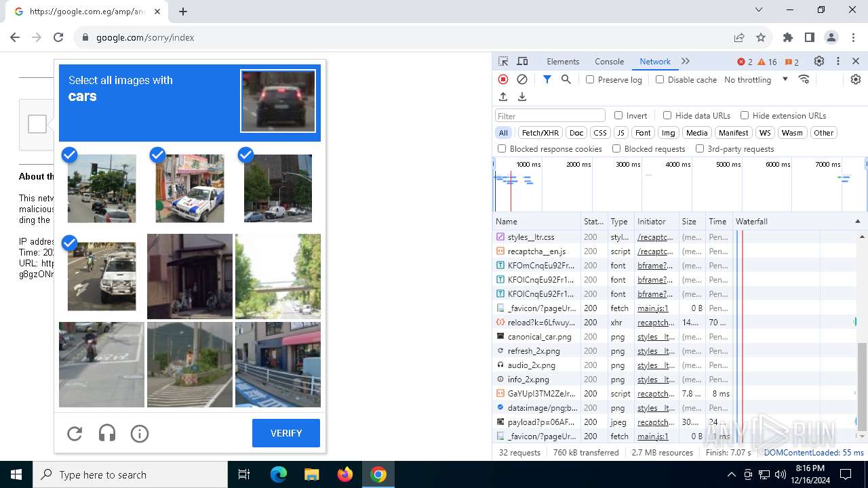Toggle the network filter funnel icon
The image size is (868, 488).
[547, 79]
